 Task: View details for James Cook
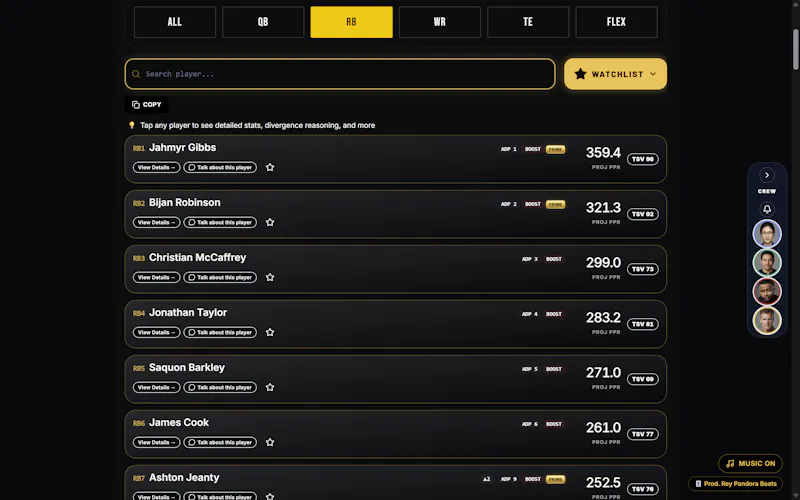[156, 443]
